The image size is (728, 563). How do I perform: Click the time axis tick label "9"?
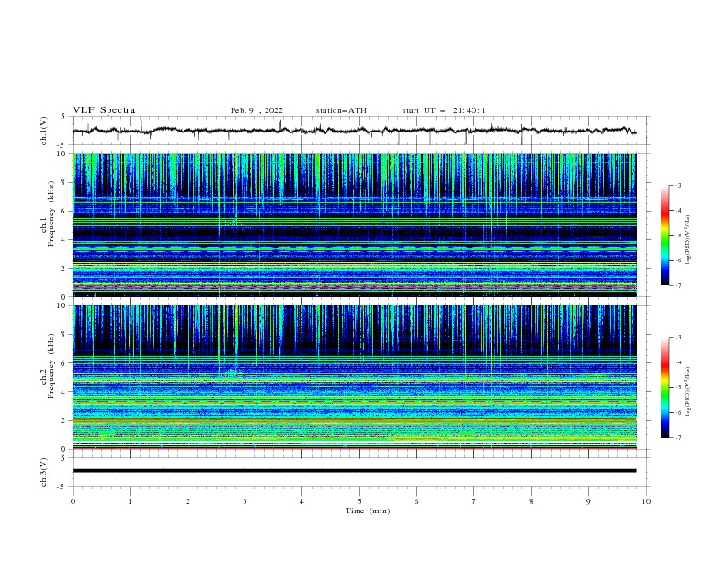pyautogui.click(x=588, y=501)
